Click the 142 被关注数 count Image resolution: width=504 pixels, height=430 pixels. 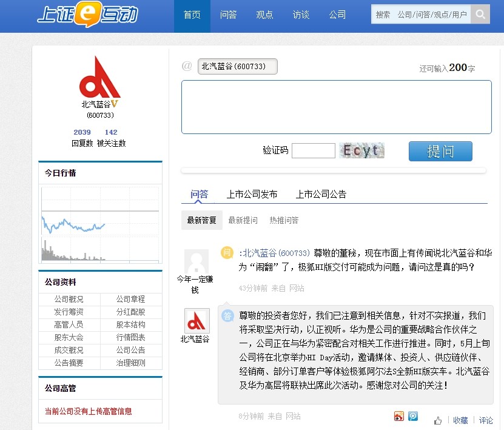(111, 132)
